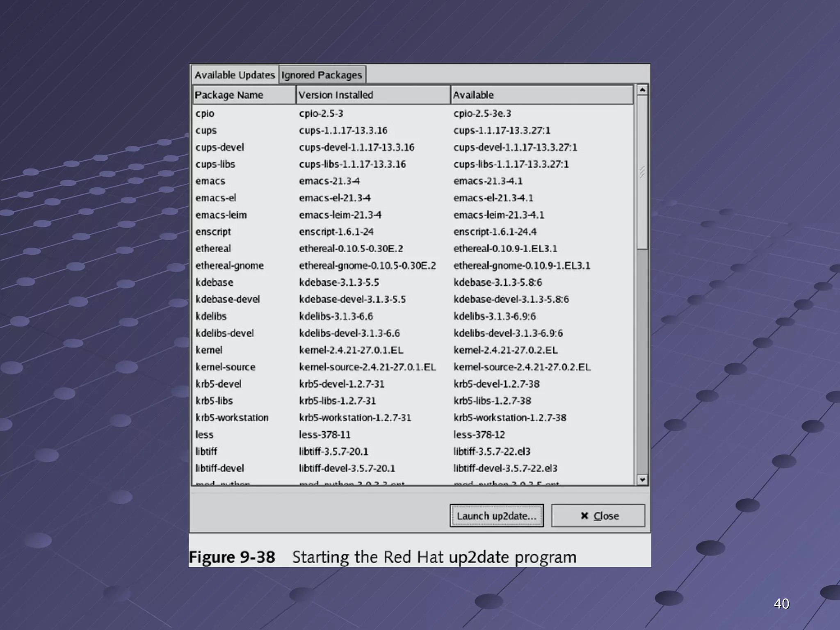Screen dimensions: 840x630
Task: Select the enscript package name
Action: tap(213, 232)
